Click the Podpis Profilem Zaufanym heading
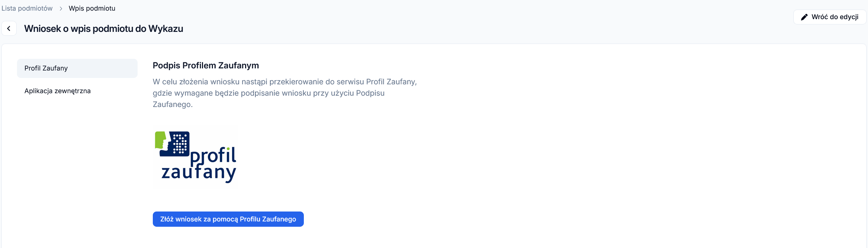Image resolution: width=868 pixels, height=248 pixels. (206, 66)
